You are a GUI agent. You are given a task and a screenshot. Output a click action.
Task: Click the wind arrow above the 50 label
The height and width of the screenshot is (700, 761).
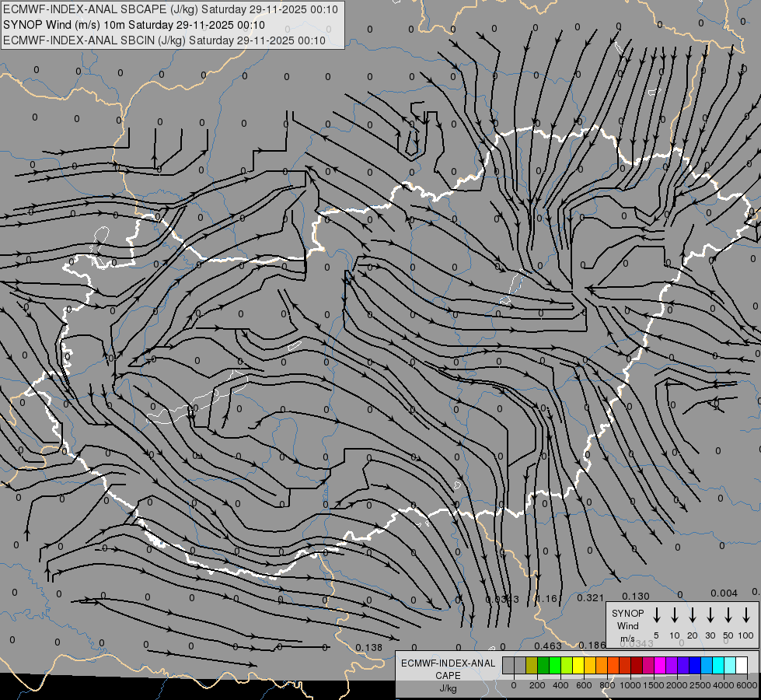(728, 615)
